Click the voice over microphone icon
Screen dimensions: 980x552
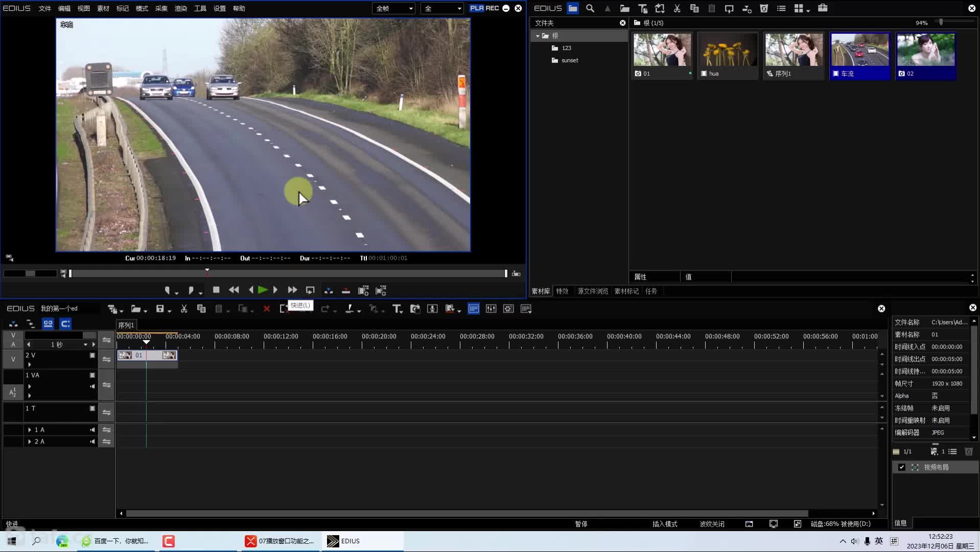(432, 309)
